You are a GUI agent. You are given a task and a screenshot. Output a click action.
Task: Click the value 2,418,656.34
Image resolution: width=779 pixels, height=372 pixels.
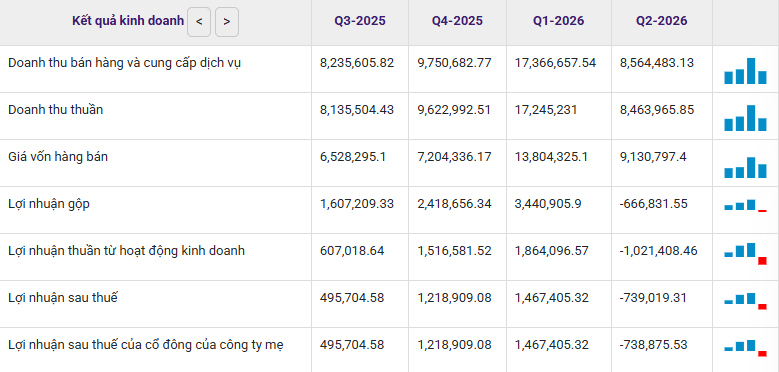tap(455, 204)
